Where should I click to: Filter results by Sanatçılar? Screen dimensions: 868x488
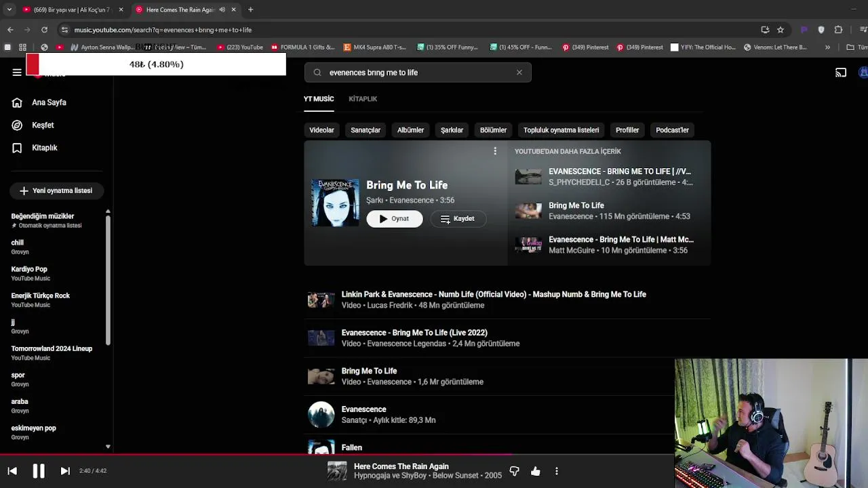(x=366, y=130)
